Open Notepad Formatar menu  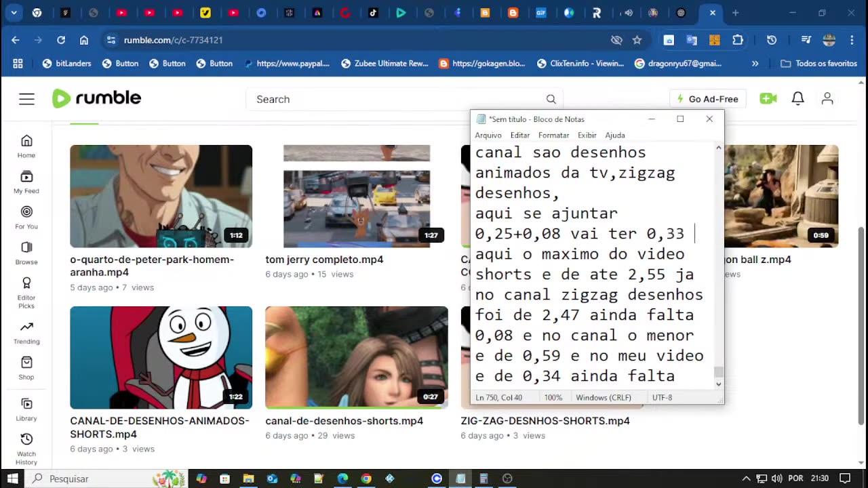click(x=554, y=136)
